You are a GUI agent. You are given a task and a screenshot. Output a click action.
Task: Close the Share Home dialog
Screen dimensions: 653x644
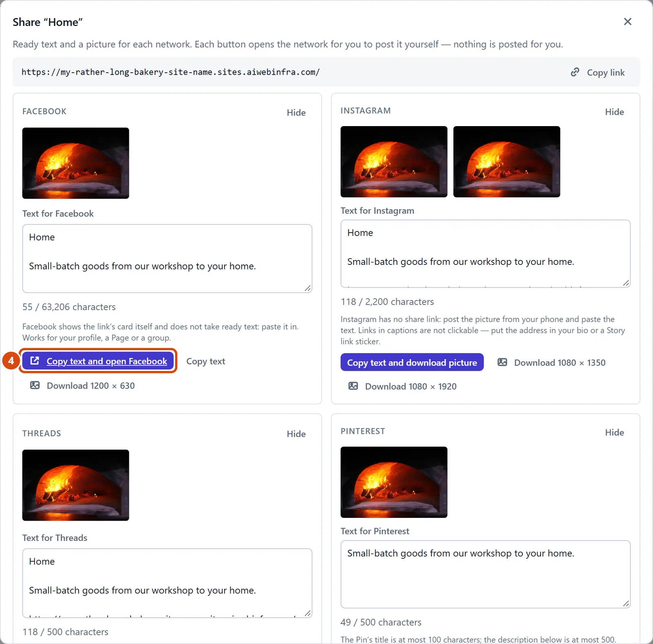(x=628, y=22)
